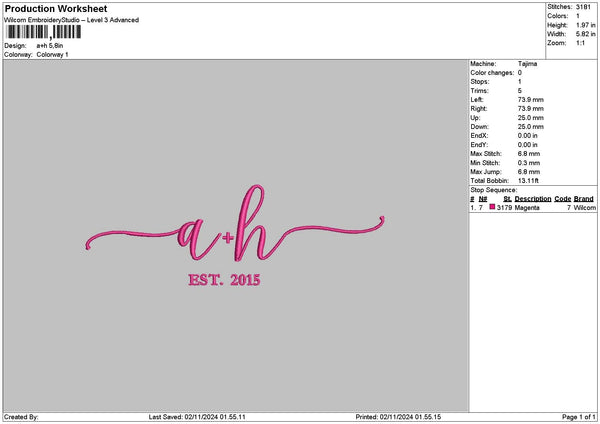Click the 'Description' column header
This screenshot has width=600, height=424.
533,199
